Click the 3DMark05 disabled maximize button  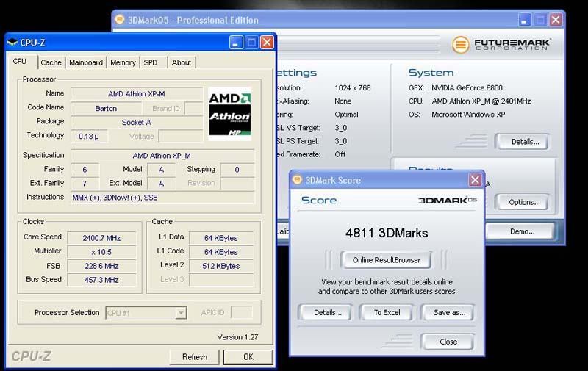coord(540,20)
